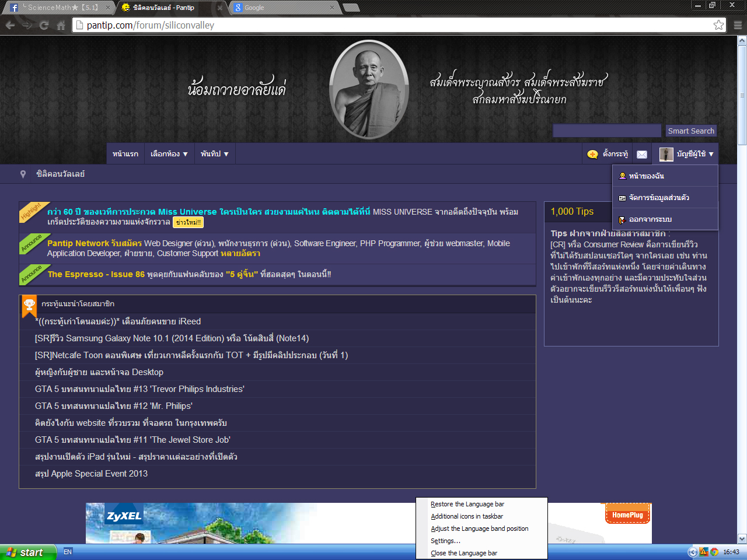Screen dimensions: 747x560
Task: Show hidden tray icons arrow
Action: 693,552
